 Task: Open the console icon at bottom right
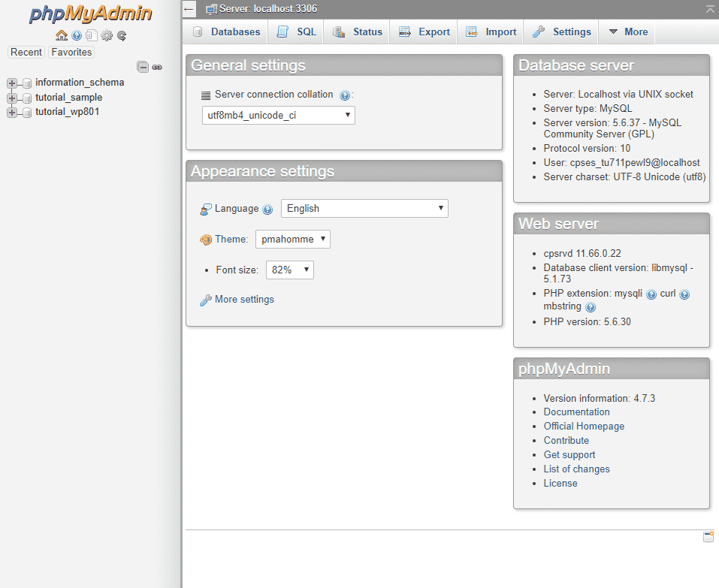point(708,536)
